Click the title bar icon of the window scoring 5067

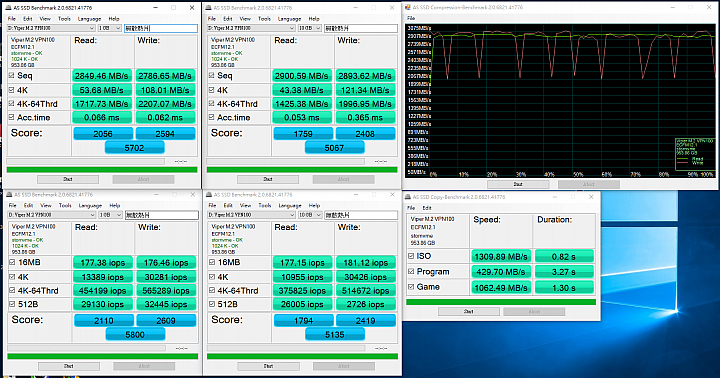(x=208, y=8)
